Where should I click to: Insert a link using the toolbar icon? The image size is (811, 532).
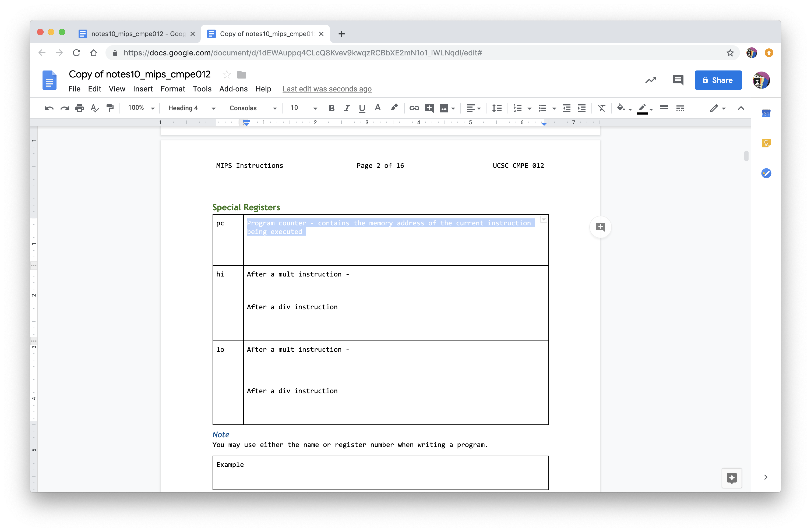[x=414, y=108]
